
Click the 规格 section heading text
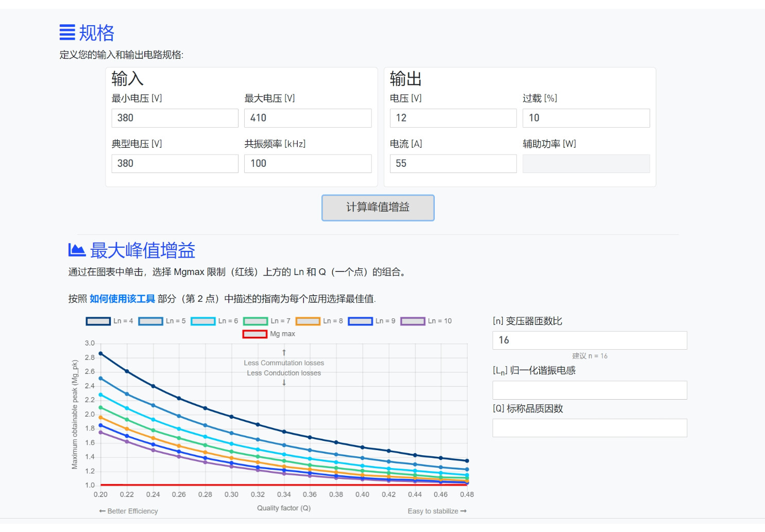coord(97,33)
